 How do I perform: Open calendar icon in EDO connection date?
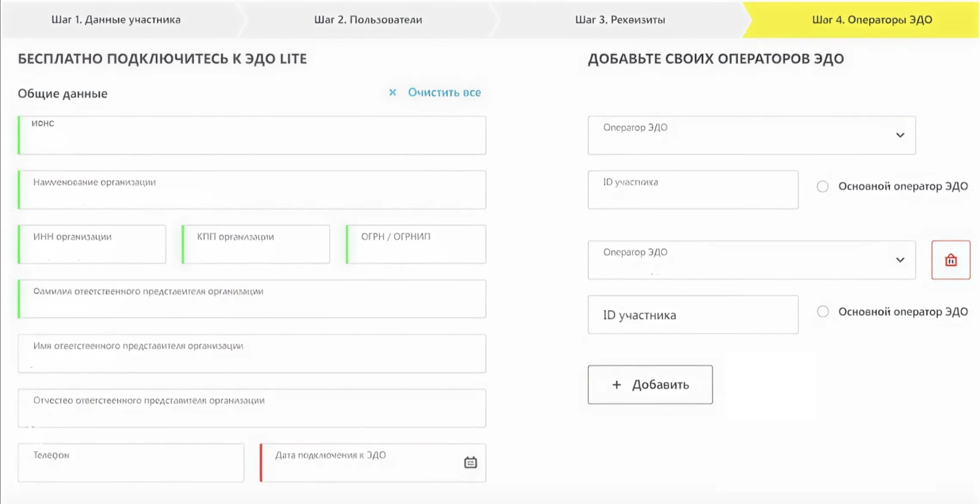pyautogui.click(x=470, y=462)
